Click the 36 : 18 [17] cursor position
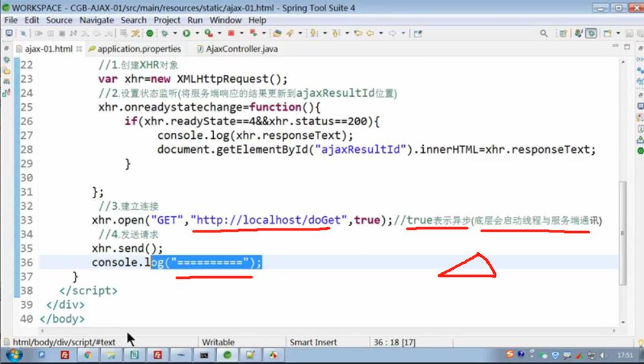This screenshot has width=644, height=364. [x=394, y=342]
